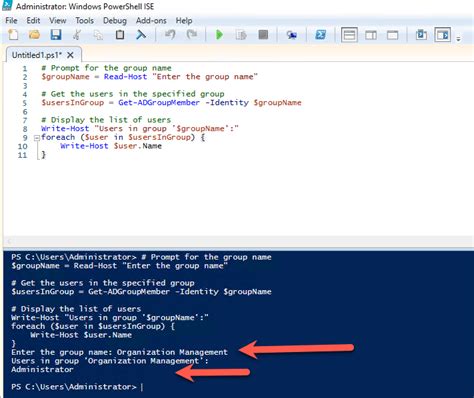The image size is (474, 398).
Task: Close the Untitled1.ps1 tab
Action: 70,55
